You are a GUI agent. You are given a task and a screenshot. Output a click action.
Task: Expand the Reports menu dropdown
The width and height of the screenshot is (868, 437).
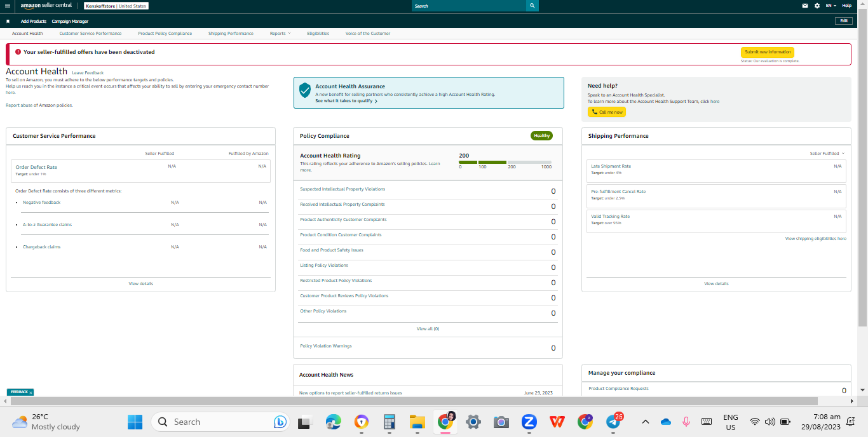(x=280, y=33)
